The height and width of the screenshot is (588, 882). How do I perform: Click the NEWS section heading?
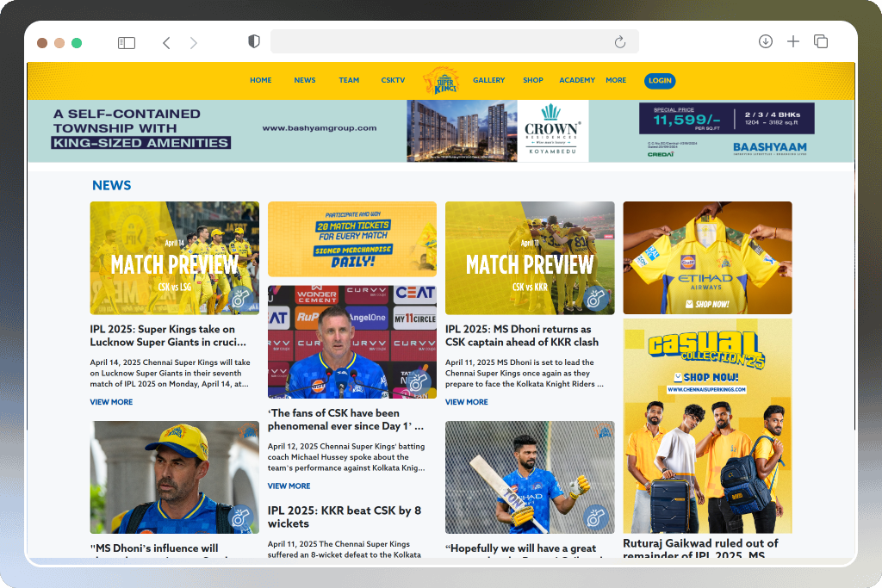click(111, 185)
